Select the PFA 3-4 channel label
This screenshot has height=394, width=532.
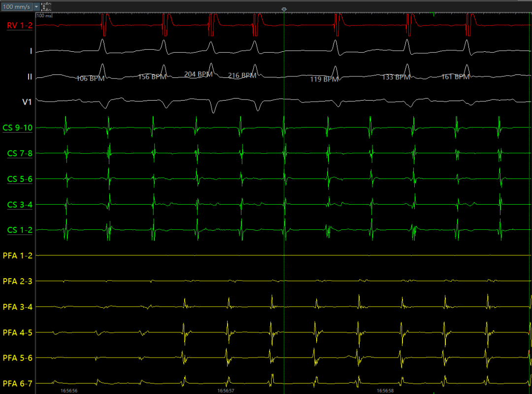point(18,307)
